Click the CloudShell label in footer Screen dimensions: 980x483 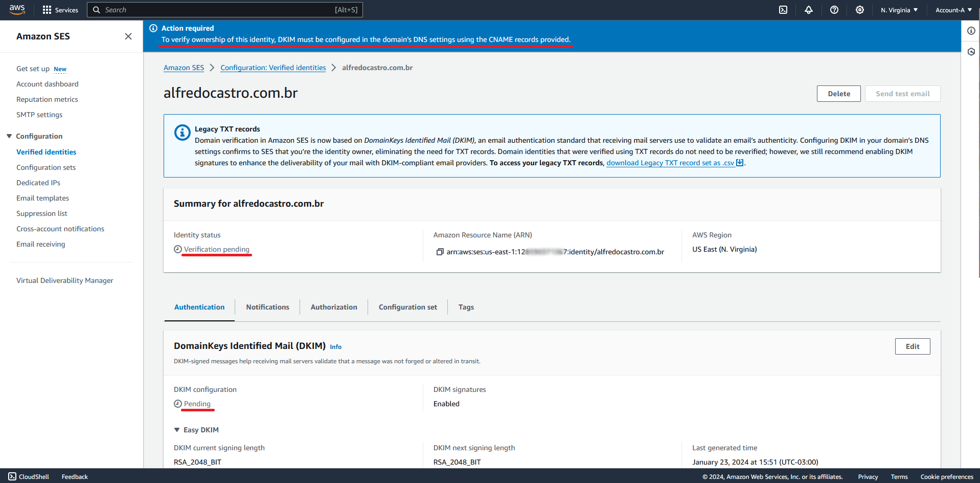(x=34, y=476)
